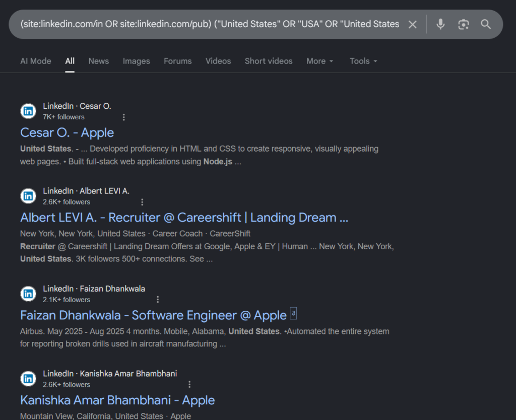This screenshot has width=516, height=420.
Task: Click the magnifying glass search button
Action: pyautogui.click(x=486, y=24)
